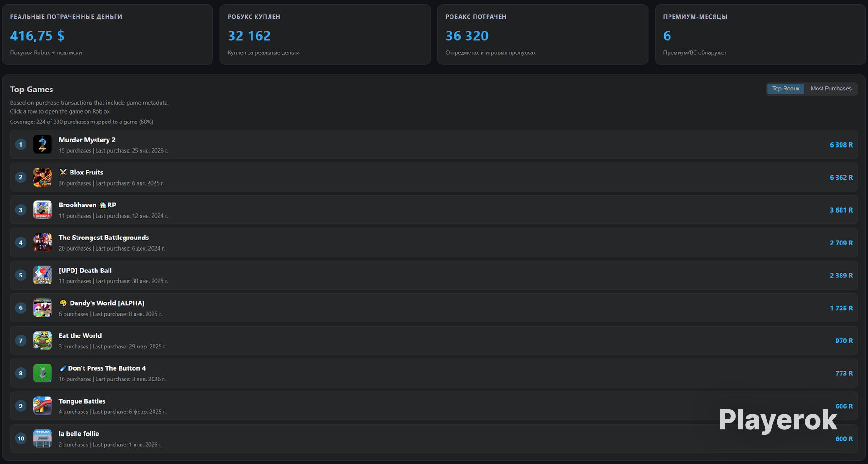The image size is (868, 464).
Task: Click the 36 purchases line under Blox Fruits
Action: (111, 183)
